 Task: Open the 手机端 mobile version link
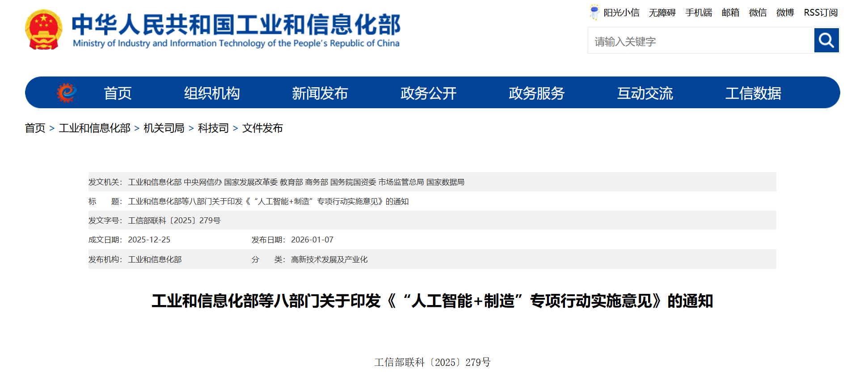pyautogui.click(x=699, y=13)
